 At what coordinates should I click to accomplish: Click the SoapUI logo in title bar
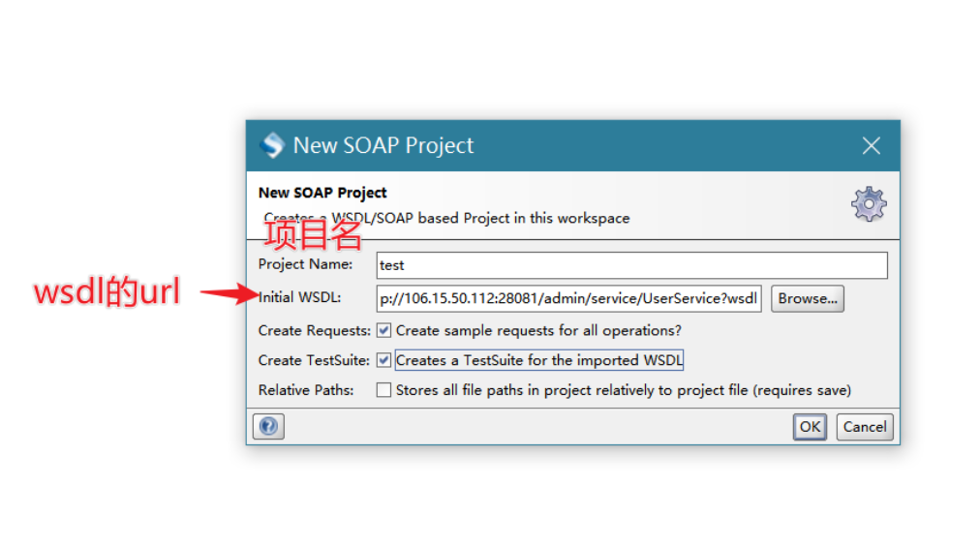point(272,145)
